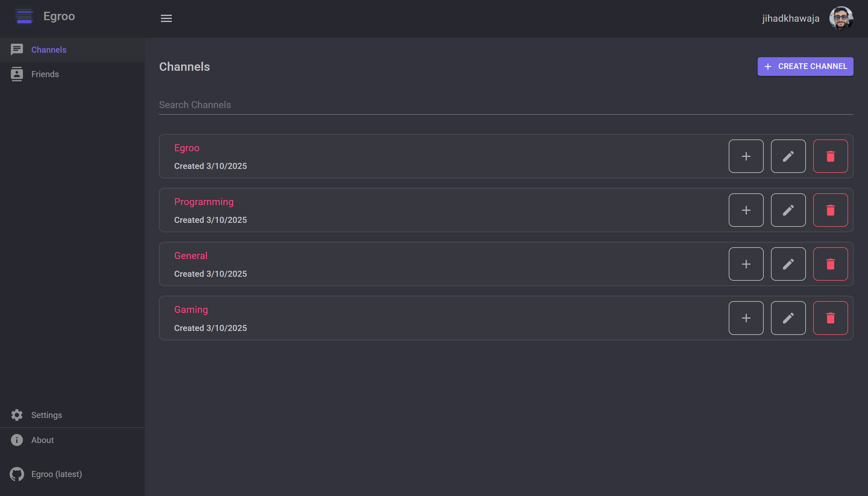Delete the Programming channel
Screen dimensions: 868x496
[830, 210]
